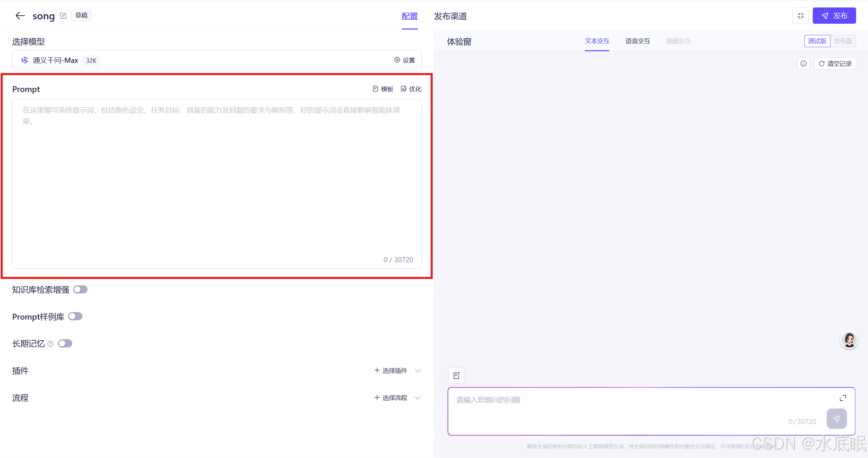This screenshot has width=868, height=458.
Task: Enable 长期记忆 toggle
Action: [65, 343]
